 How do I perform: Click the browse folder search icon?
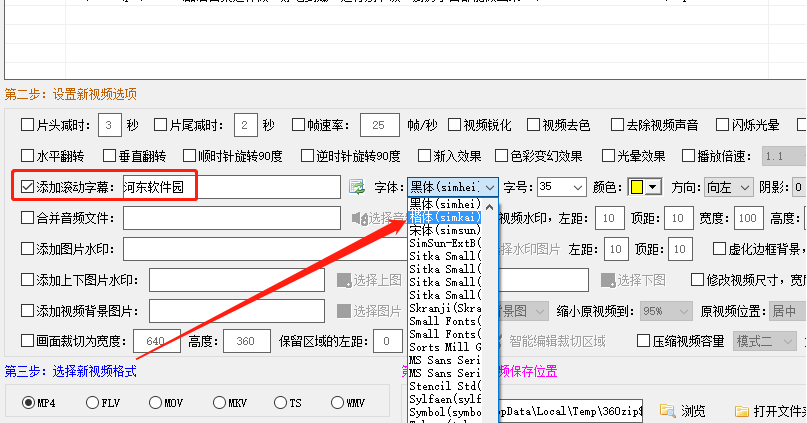click(x=668, y=410)
